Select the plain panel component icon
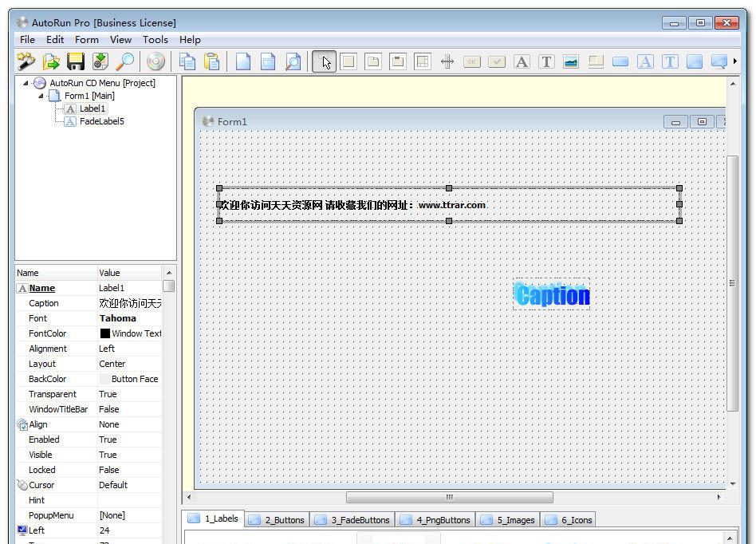Screen dimensions: 756x544 point(348,61)
